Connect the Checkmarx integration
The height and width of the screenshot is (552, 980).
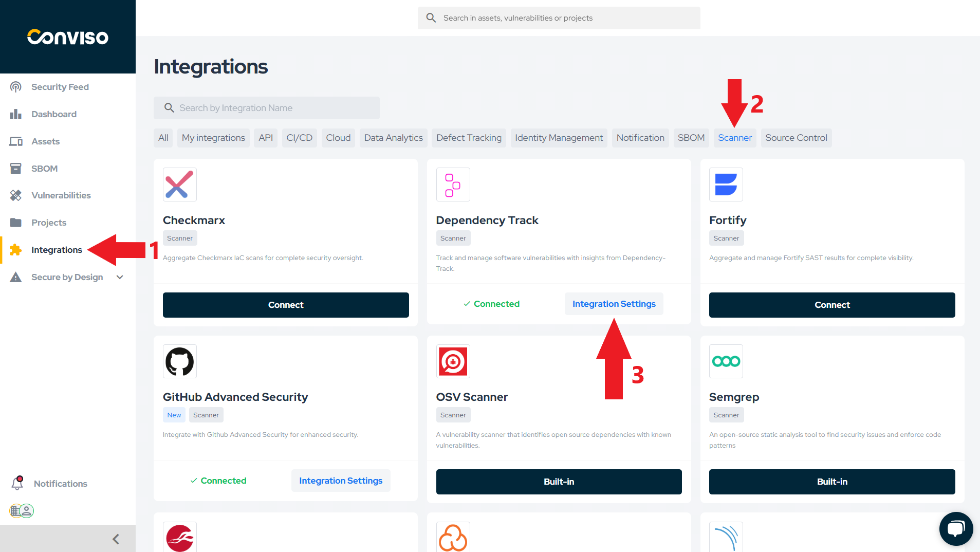pos(286,305)
